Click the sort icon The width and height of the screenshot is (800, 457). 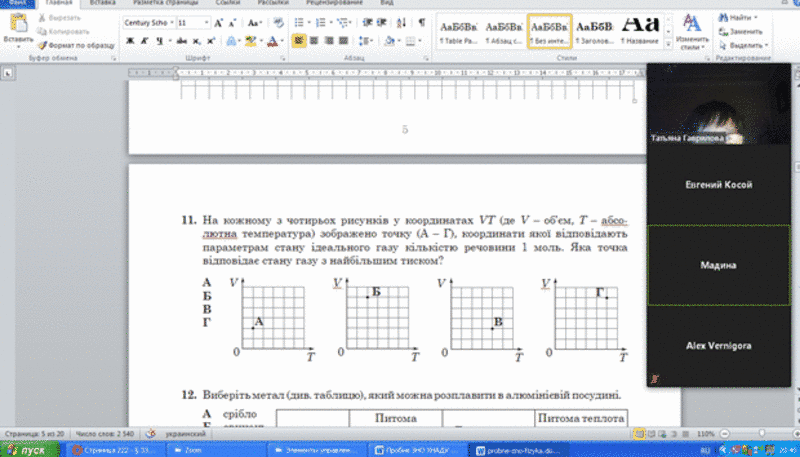(402, 23)
